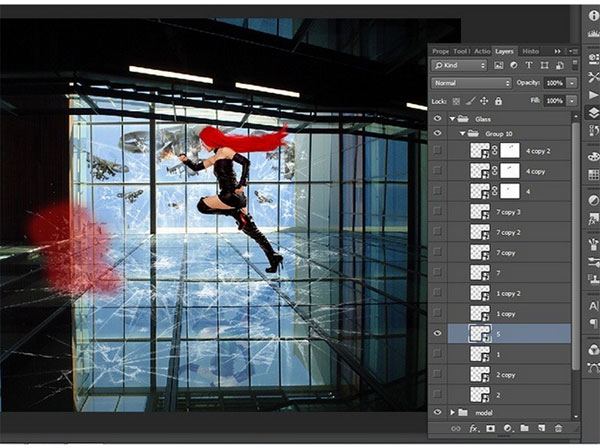Screen dimensions: 600x448
Task: Click the link layers icon
Action: click(x=455, y=428)
